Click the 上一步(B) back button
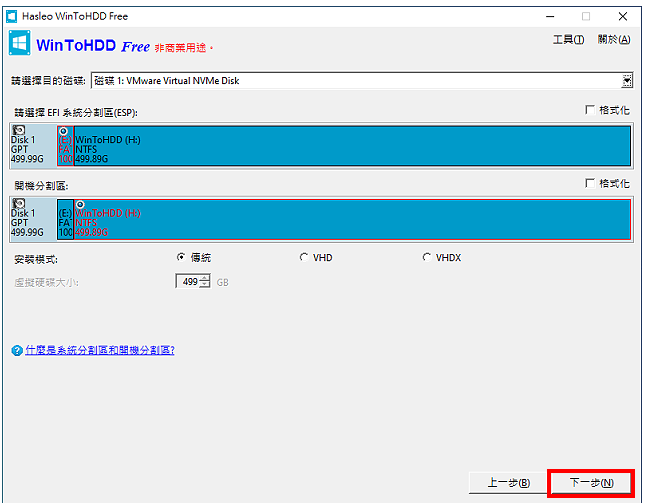 pos(508,483)
